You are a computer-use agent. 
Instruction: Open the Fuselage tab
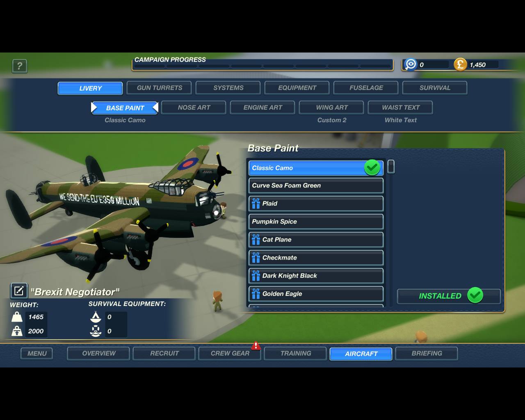click(x=366, y=88)
